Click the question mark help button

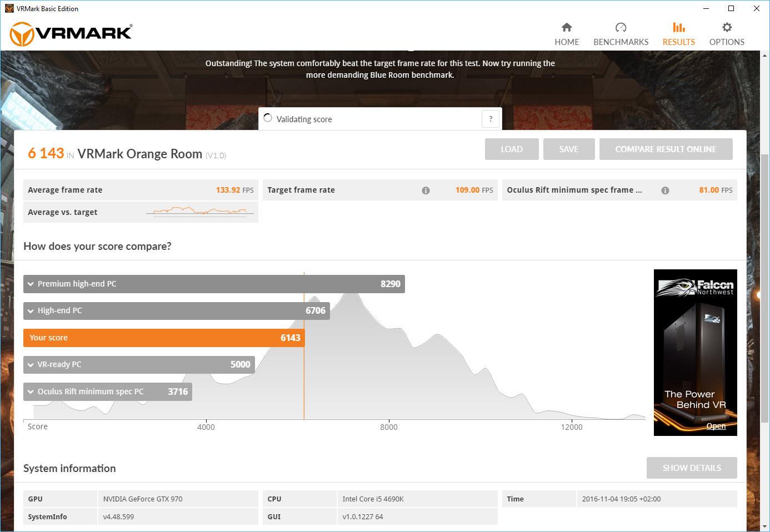(x=491, y=119)
